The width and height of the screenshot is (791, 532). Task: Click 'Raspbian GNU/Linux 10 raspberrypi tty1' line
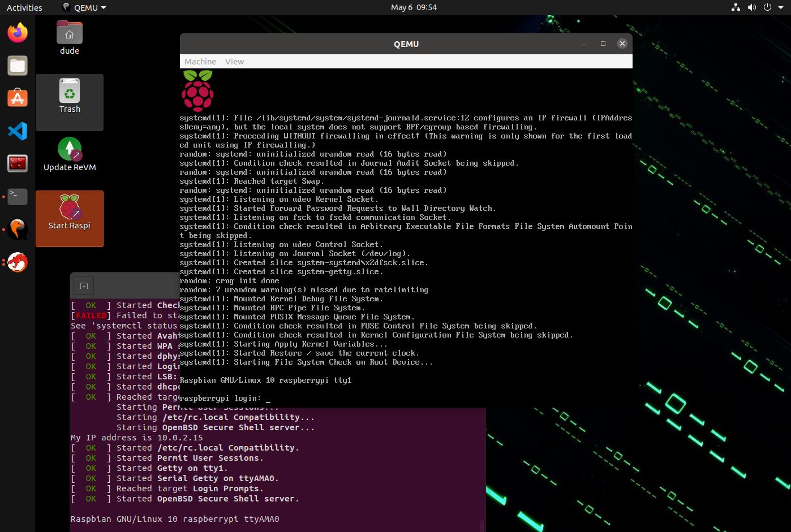coord(265,380)
